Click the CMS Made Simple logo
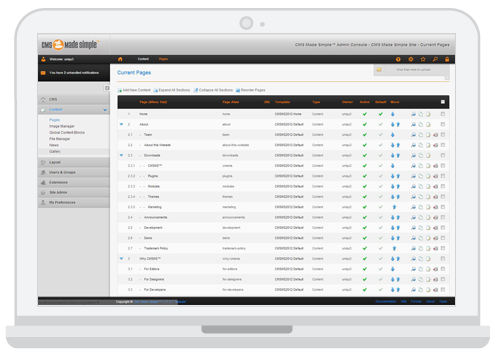The height and width of the screenshot is (360, 499). tap(70, 44)
